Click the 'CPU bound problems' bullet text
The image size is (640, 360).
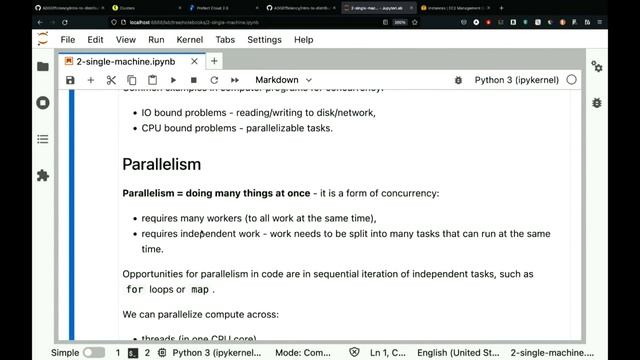click(x=237, y=128)
